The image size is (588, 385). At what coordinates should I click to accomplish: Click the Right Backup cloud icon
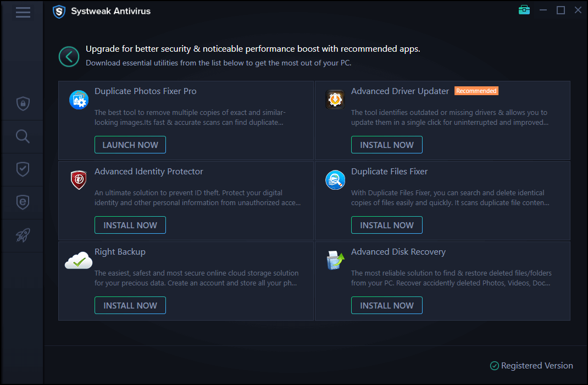coord(79,261)
